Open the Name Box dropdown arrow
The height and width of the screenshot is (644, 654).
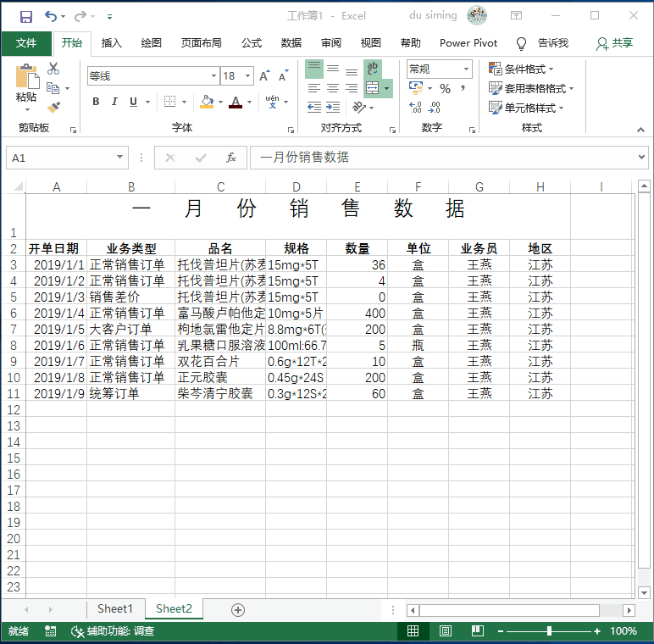click(x=119, y=158)
